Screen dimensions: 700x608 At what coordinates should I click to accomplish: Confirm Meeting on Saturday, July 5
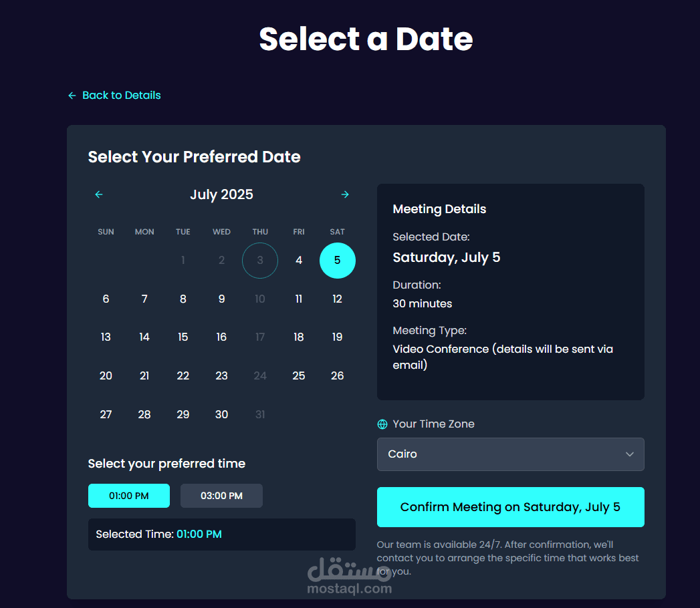(510, 507)
